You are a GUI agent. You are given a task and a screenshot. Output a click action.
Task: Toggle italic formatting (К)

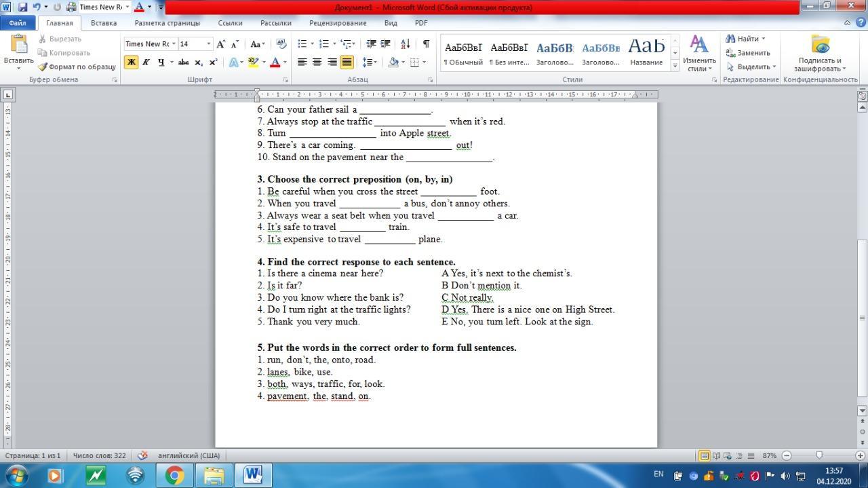(x=146, y=62)
